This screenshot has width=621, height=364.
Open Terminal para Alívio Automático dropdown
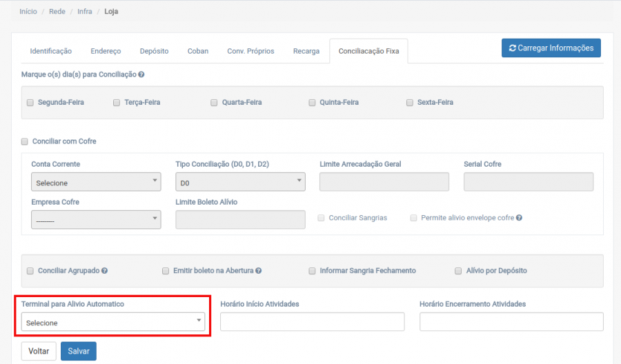113,322
